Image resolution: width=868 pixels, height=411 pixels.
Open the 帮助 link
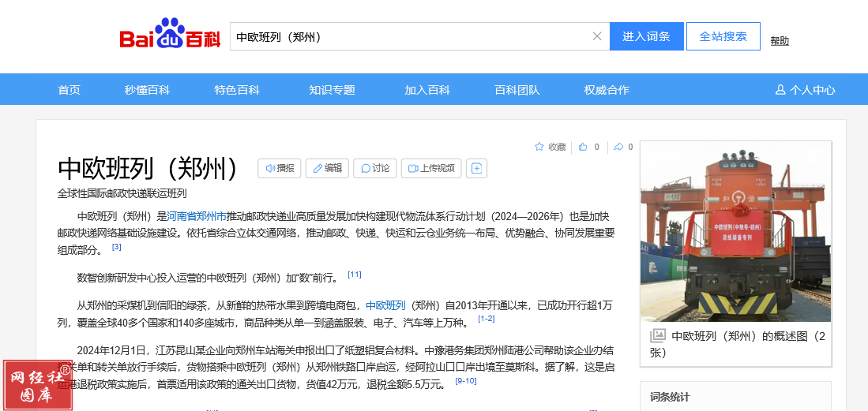(x=780, y=41)
